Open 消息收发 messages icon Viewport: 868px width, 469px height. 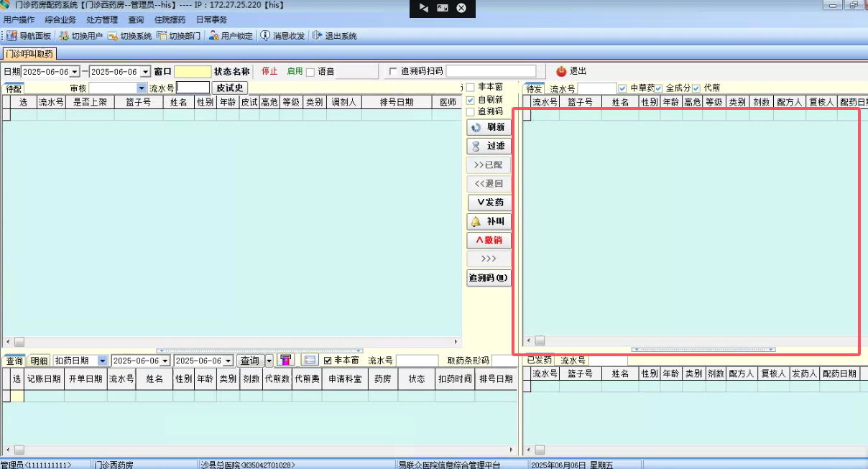[265, 36]
